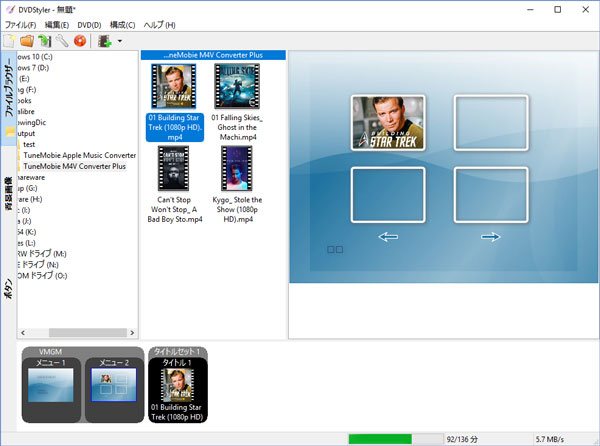The image size is (600, 446).
Task: Select TuneMobie M4V Converter Plus folder
Action: [x=74, y=166]
